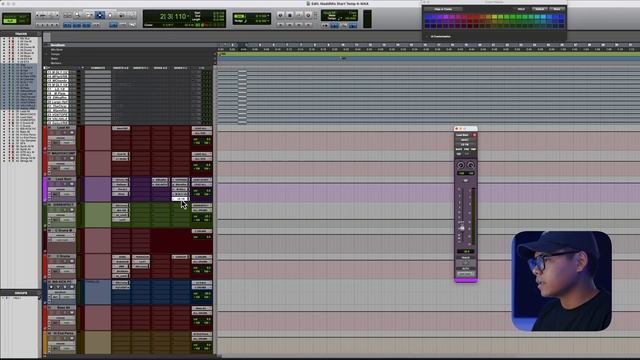Click highlighted white send slot on Lead Main
The height and width of the screenshot is (360, 640).
click(x=181, y=199)
